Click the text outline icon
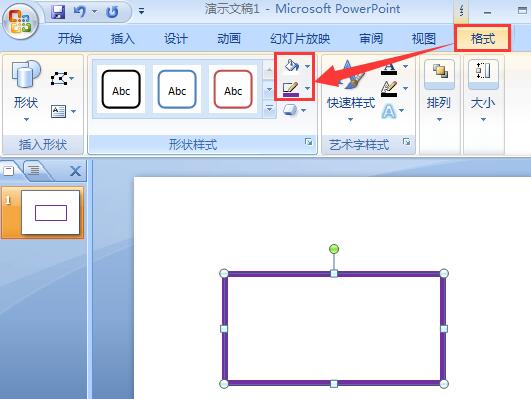Viewport: 531px width, 399px height. click(389, 89)
